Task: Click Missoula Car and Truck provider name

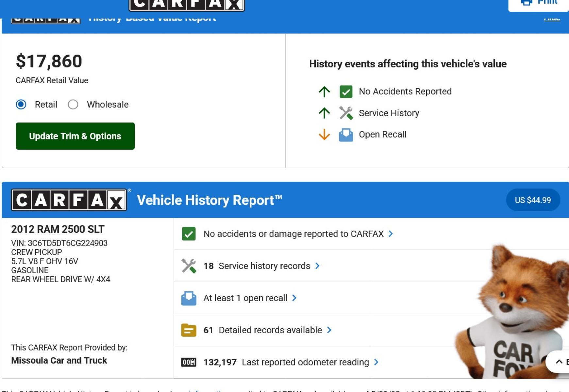Action: click(x=59, y=360)
